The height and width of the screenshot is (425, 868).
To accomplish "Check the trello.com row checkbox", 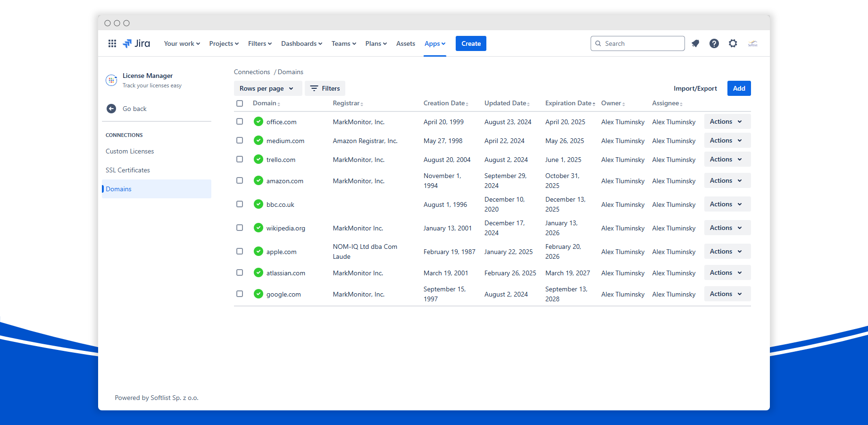I will coord(240,159).
